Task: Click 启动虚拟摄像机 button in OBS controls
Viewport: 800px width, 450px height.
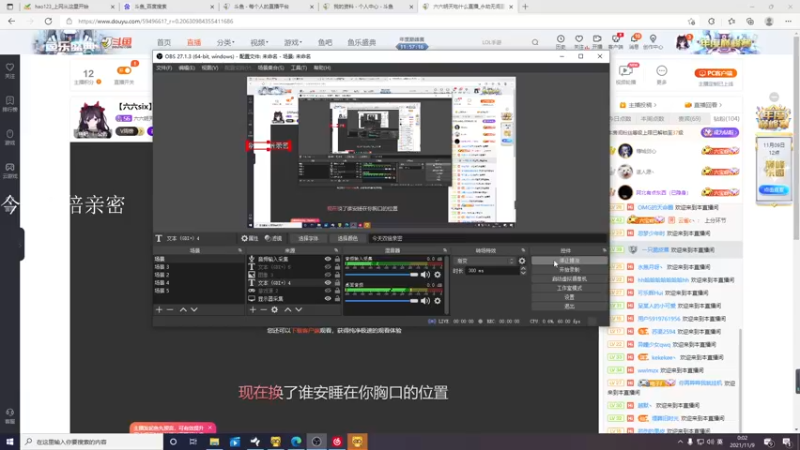Action: (569, 279)
